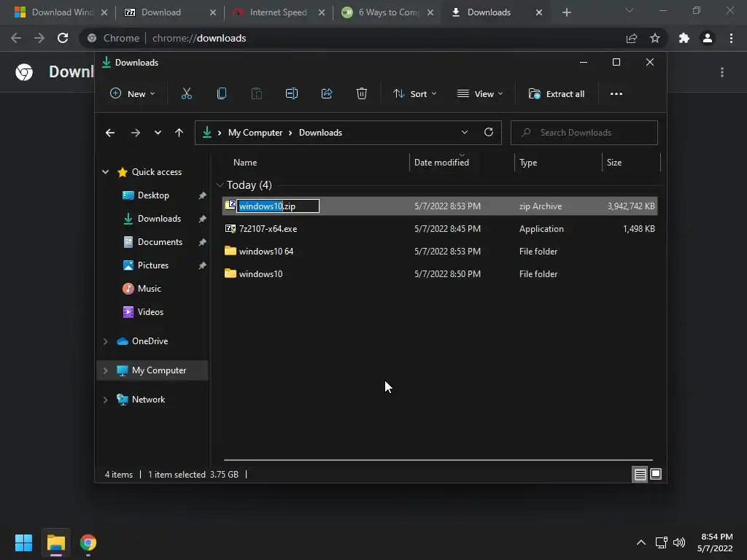Click My Computer in the breadcrumb path
747x560 pixels.
[255, 133]
